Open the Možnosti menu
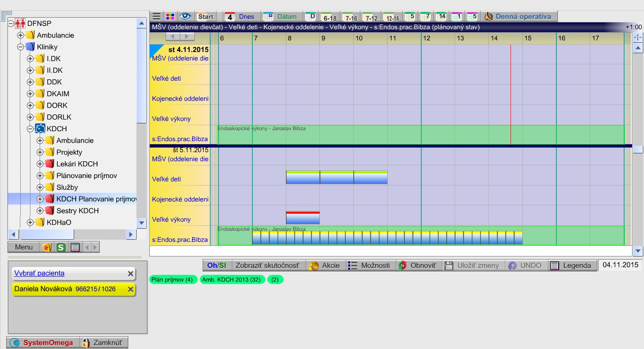 [369, 265]
